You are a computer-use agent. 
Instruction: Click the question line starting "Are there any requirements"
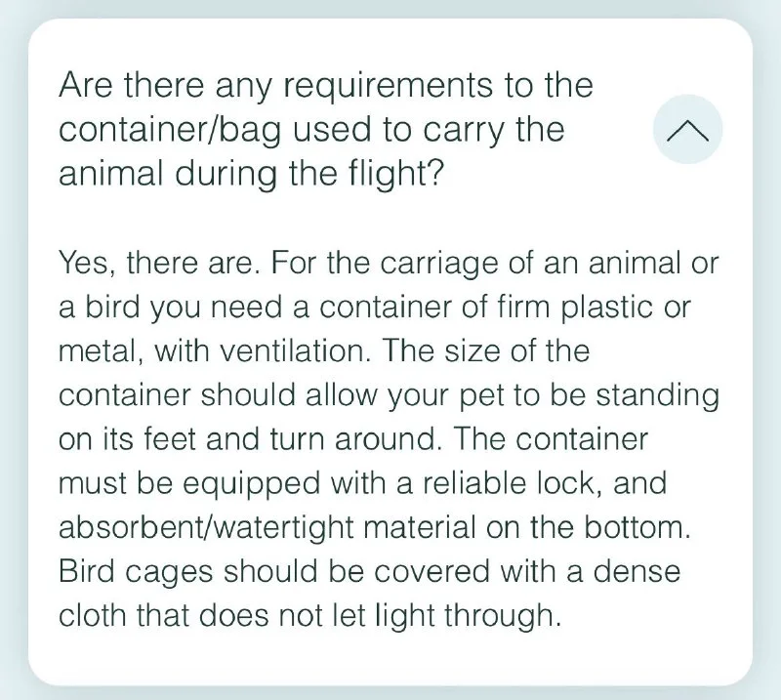pyautogui.click(x=325, y=86)
